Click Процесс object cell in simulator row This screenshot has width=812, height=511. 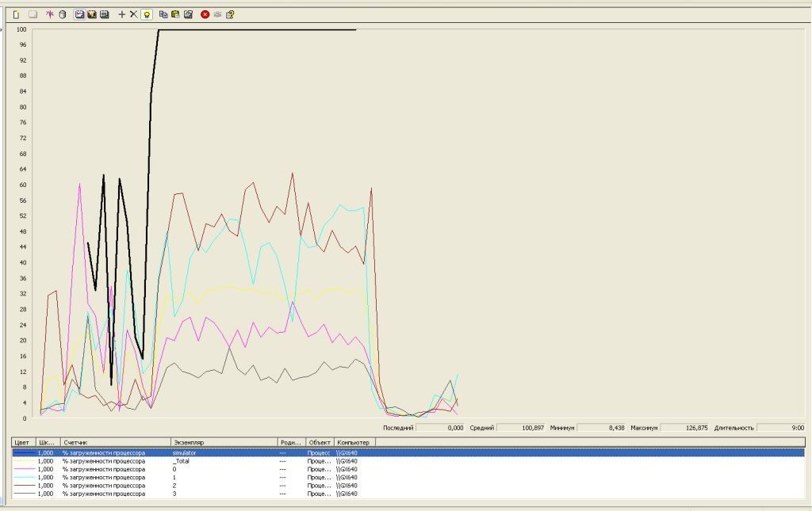pos(319,452)
